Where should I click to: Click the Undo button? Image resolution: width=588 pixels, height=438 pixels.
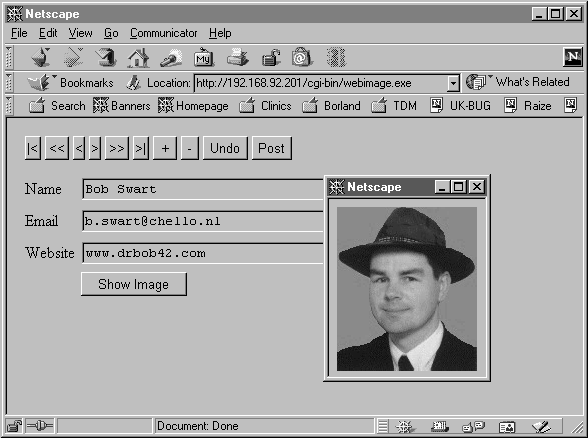225,148
